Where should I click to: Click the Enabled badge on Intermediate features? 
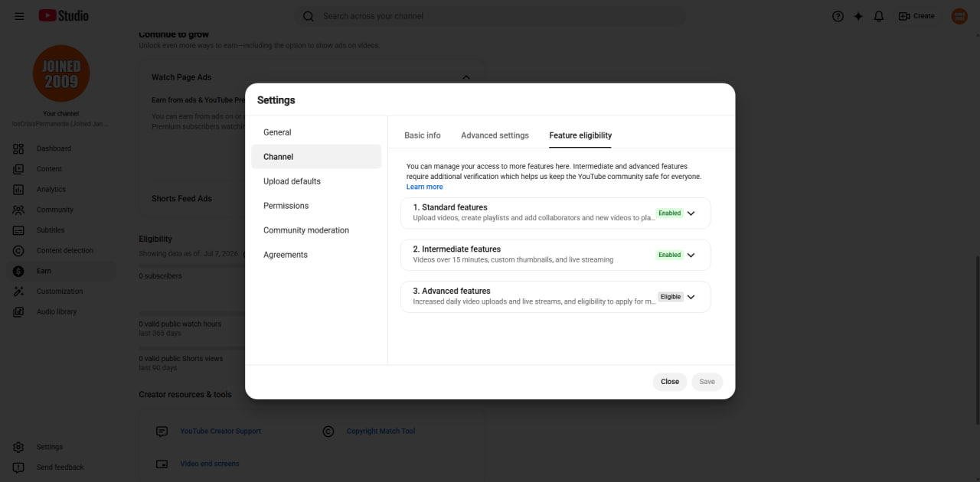pyautogui.click(x=669, y=255)
